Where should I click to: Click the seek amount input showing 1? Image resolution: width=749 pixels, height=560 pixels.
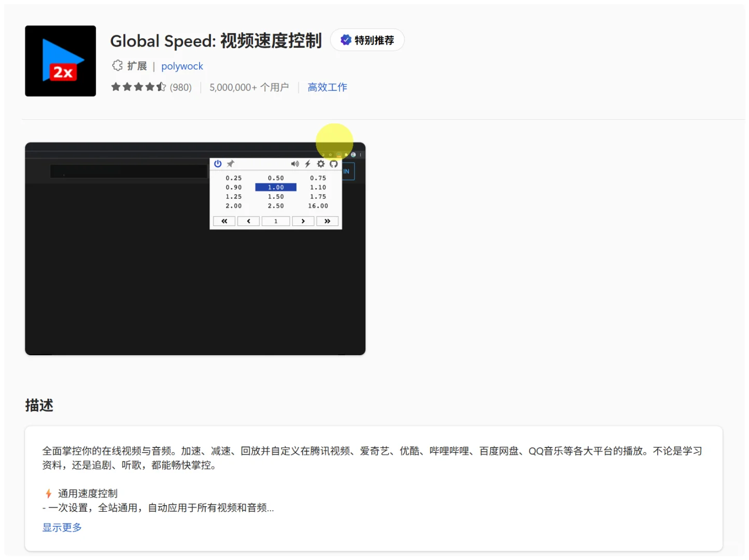click(x=276, y=221)
